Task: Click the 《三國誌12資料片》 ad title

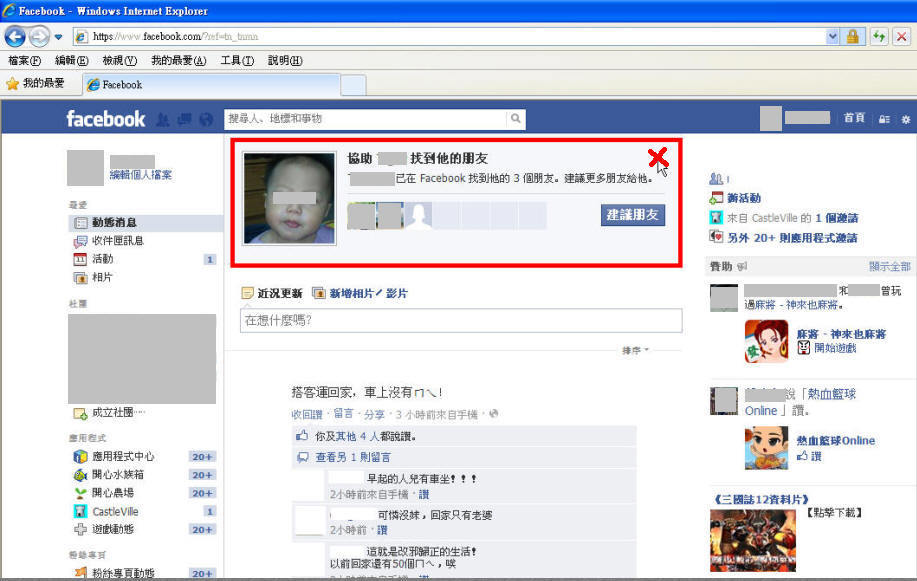Action: 761,500
